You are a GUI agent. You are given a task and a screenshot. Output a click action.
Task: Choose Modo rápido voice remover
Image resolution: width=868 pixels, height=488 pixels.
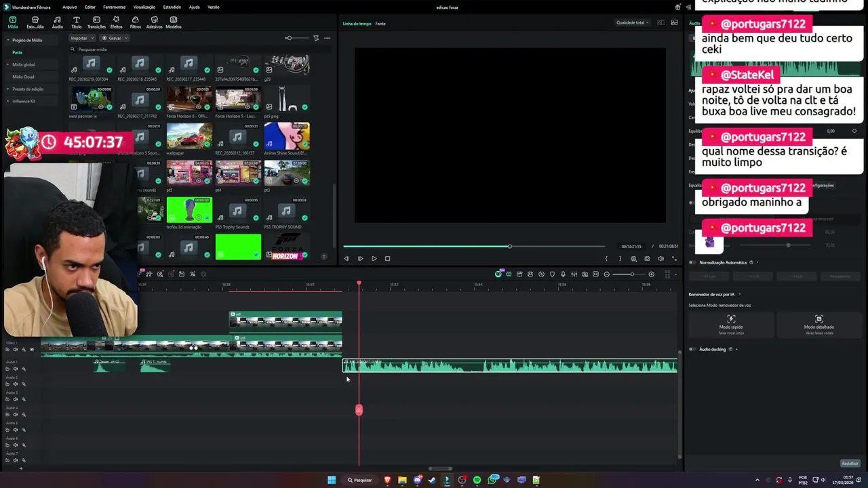[730, 325]
